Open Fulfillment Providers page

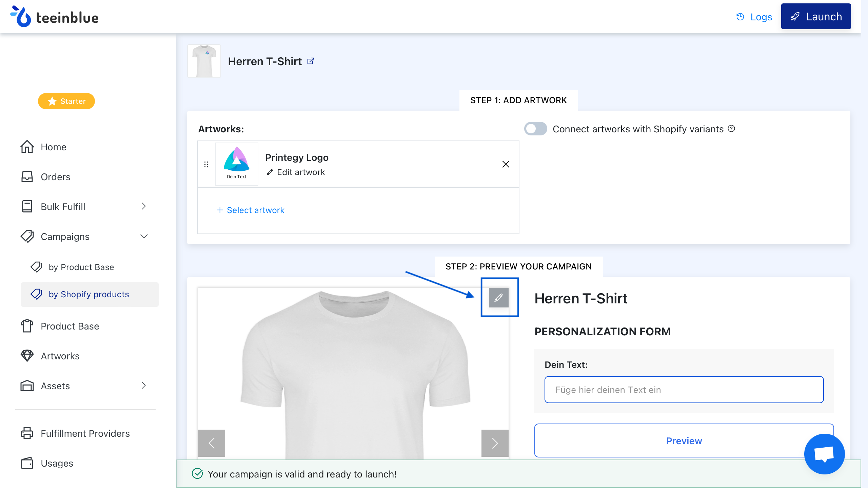(x=85, y=433)
